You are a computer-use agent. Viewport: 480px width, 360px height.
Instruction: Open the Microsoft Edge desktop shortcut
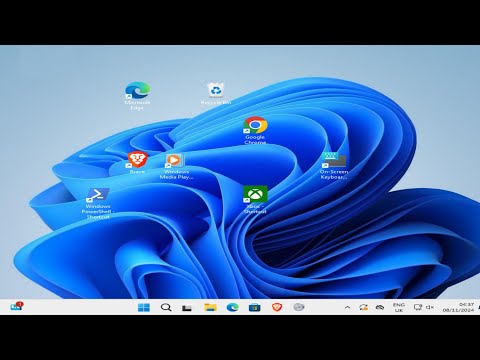tap(137, 95)
